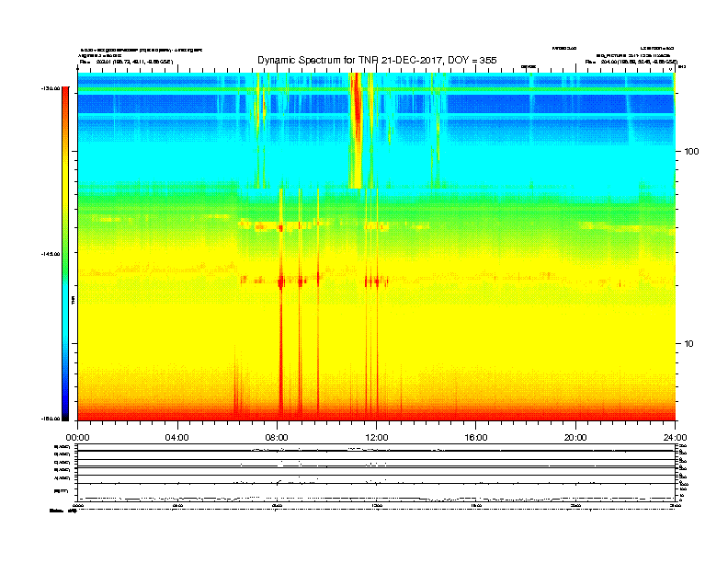Image resolution: width=728 pixels, height=563 pixels.
Task: Click the intense red burst near 11:15
Action: [356, 130]
